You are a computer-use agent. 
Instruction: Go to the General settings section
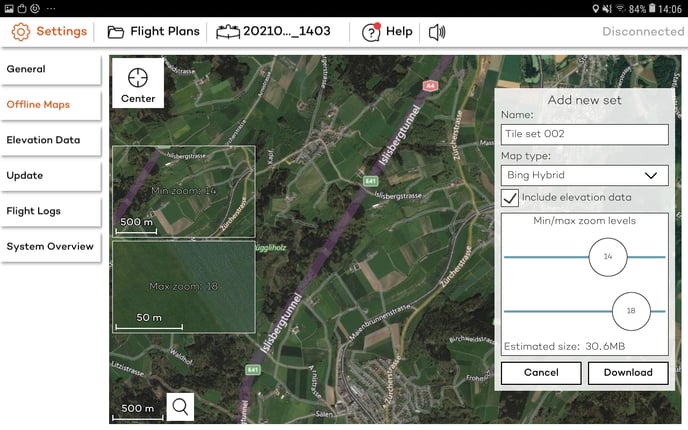click(50, 70)
